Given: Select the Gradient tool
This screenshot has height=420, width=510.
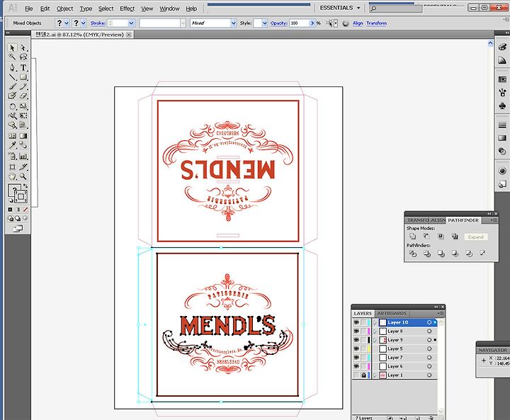Looking at the screenshot, I should (23, 136).
